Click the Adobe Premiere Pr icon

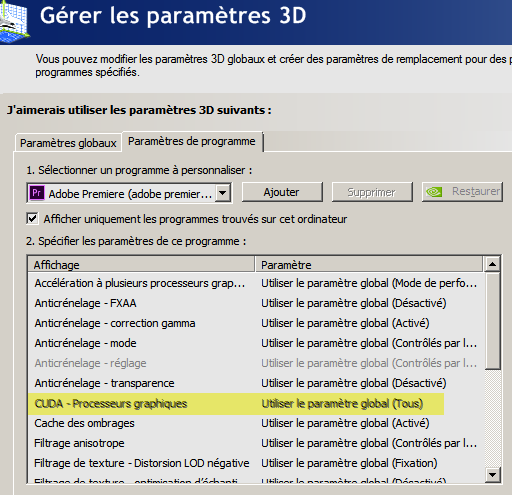point(37,193)
